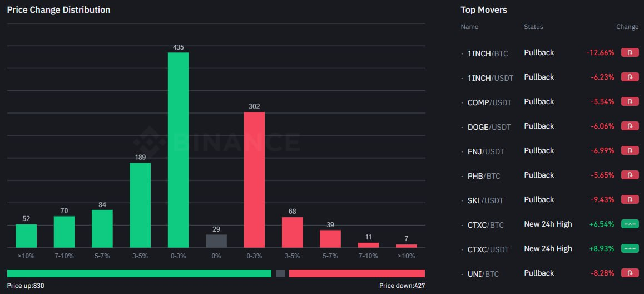Screen dimensions: 644x294
Task: Click the pullback icon in the PHB/BTC row
Action: click(x=630, y=175)
